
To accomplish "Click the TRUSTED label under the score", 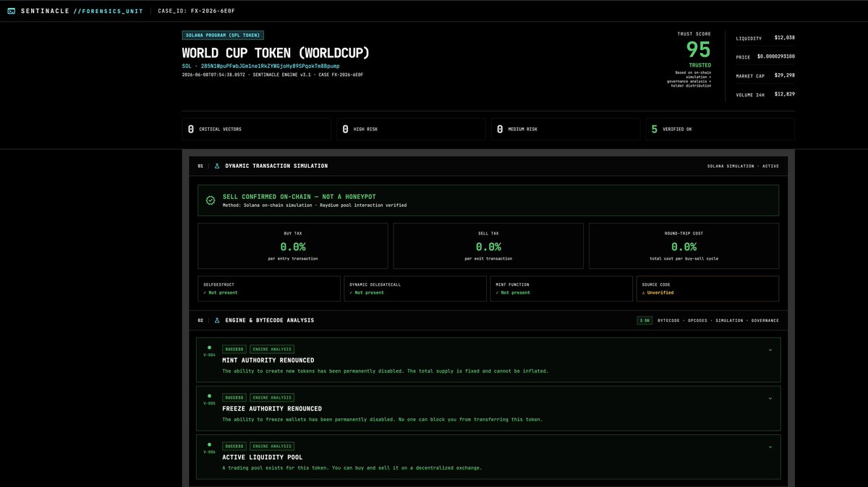I will coord(700,65).
